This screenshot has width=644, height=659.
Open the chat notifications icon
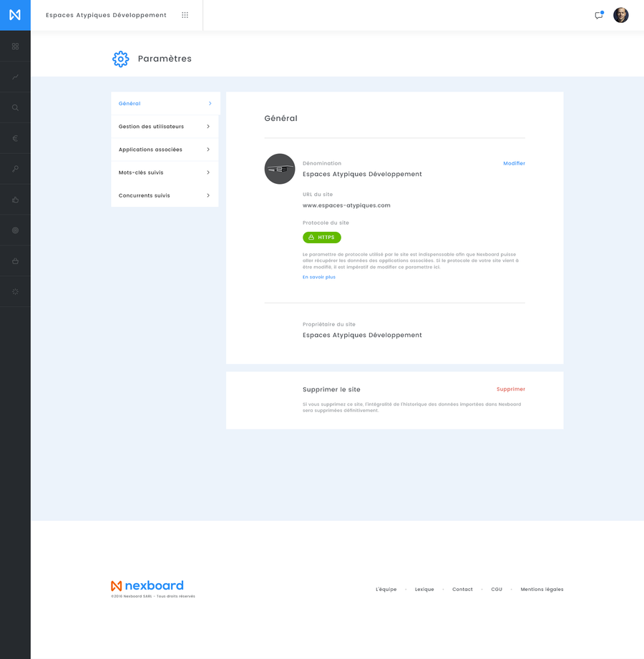pos(599,15)
